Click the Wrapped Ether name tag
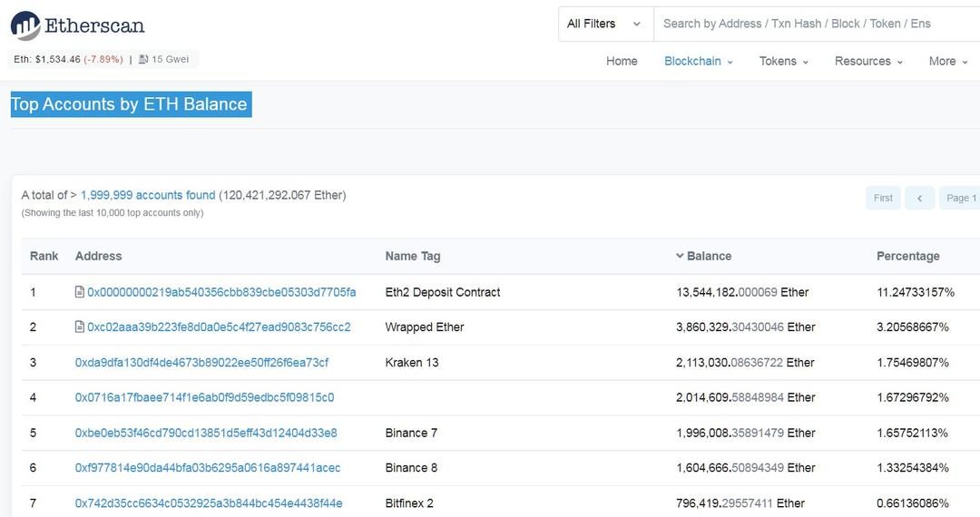This screenshot has height=517, width=980. (x=425, y=327)
